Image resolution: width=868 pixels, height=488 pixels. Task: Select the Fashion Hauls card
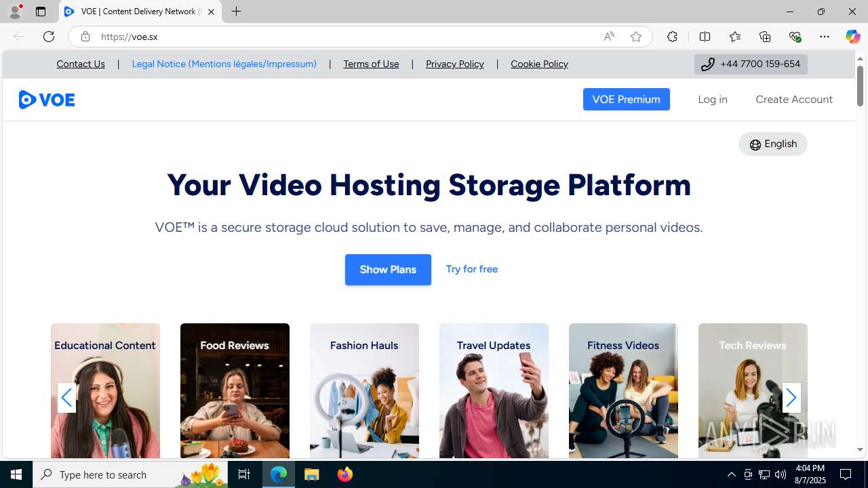pos(364,391)
